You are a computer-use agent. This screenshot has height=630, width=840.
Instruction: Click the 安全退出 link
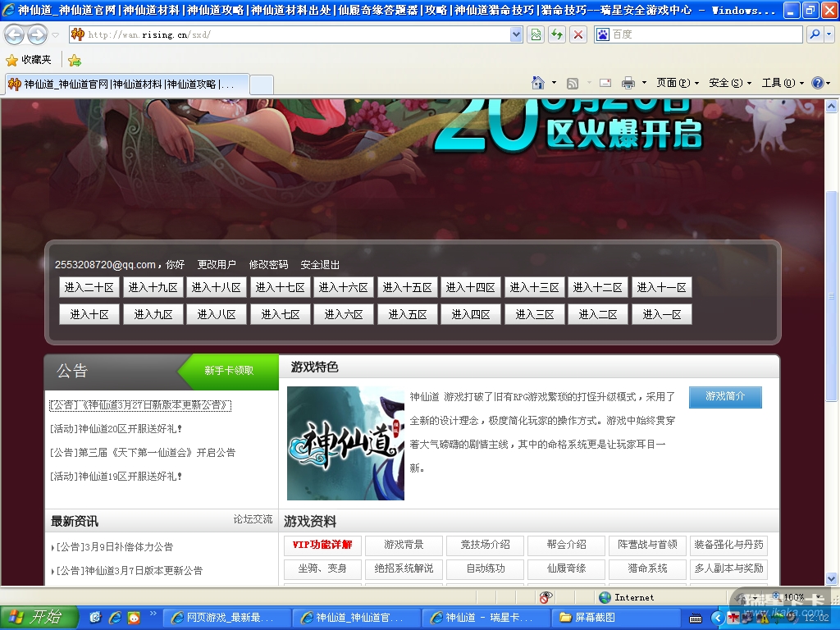(320, 265)
